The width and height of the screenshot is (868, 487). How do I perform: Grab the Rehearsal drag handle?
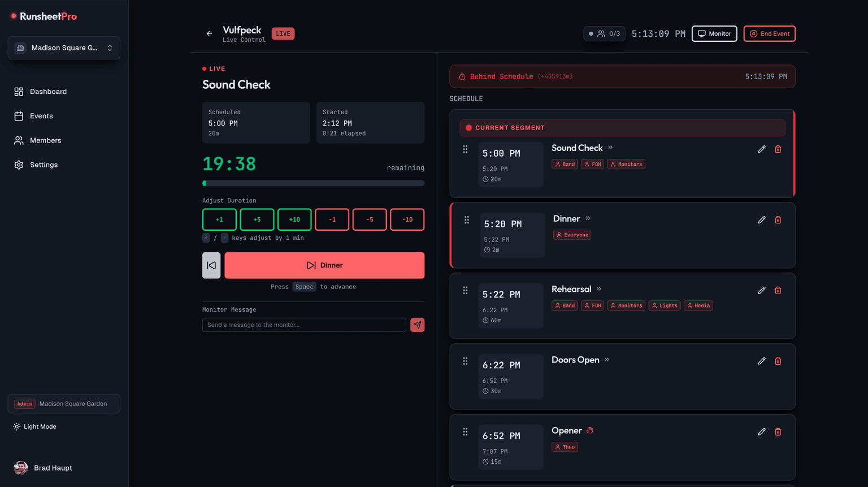pyautogui.click(x=465, y=291)
